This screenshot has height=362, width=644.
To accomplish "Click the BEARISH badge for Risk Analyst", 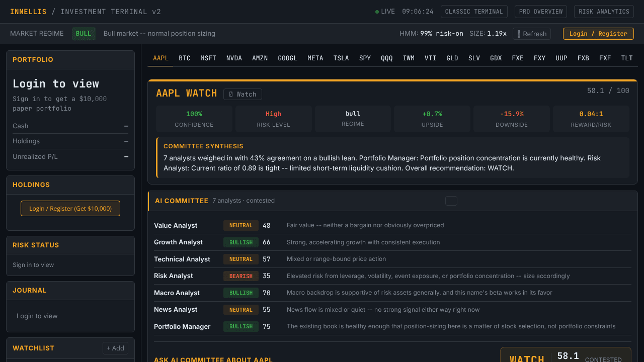I will tap(241, 276).
